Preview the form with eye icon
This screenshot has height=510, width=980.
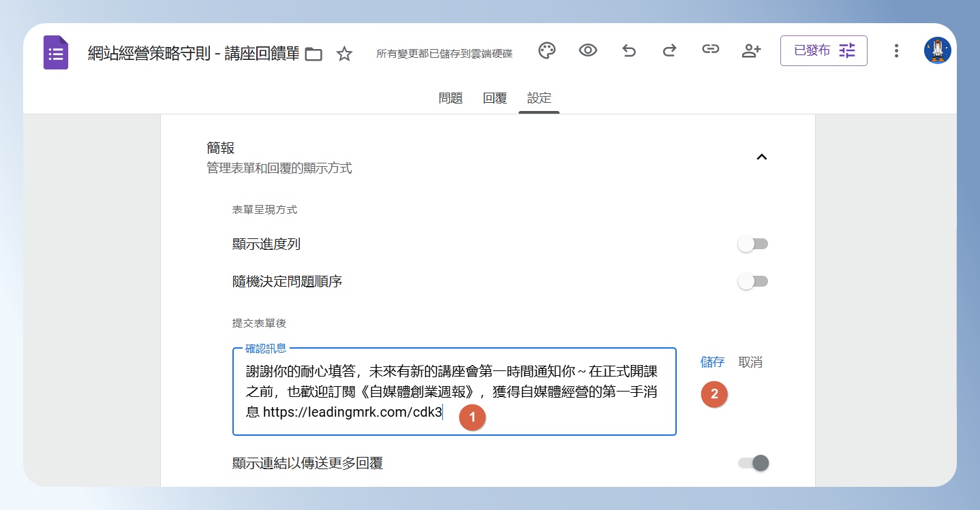click(587, 50)
